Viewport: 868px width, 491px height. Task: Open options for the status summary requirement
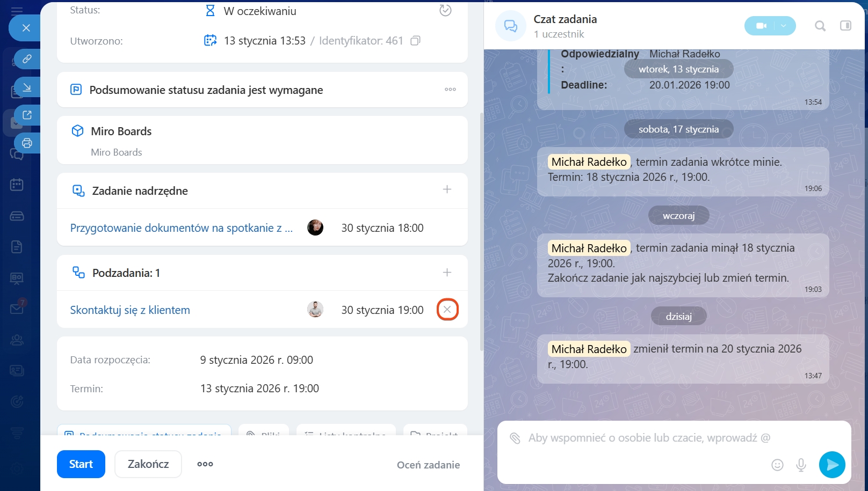coord(450,90)
